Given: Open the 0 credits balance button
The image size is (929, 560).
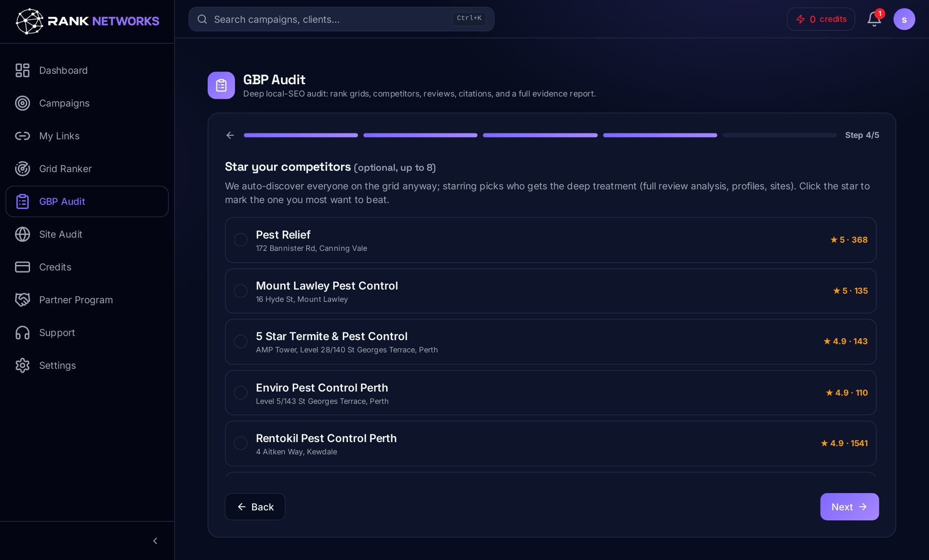Looking at the screenshot, I should pyautogui.click(x=821, y=19).
